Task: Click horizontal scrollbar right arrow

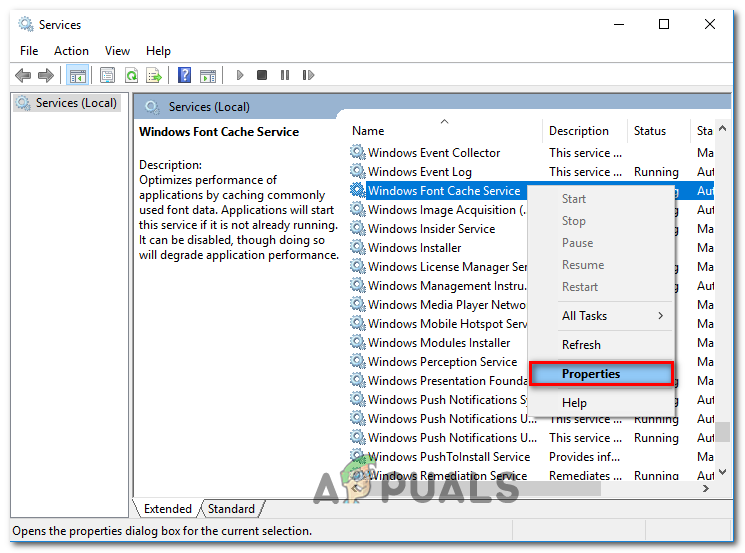Action: (x=706, y=488)
